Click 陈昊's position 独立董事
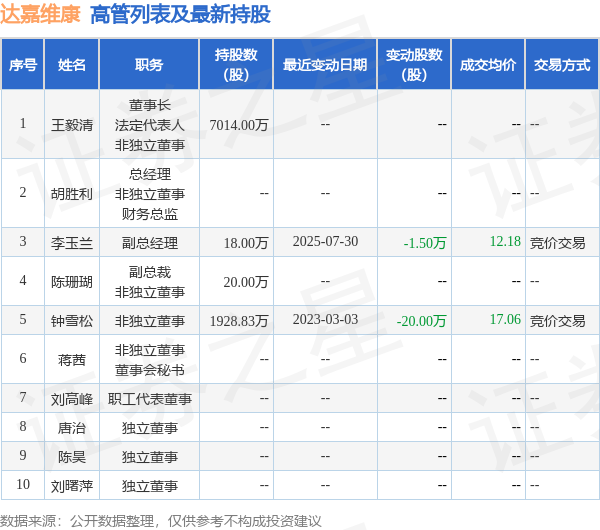Viewport: 600px width, 530px height. coord(150,457)
